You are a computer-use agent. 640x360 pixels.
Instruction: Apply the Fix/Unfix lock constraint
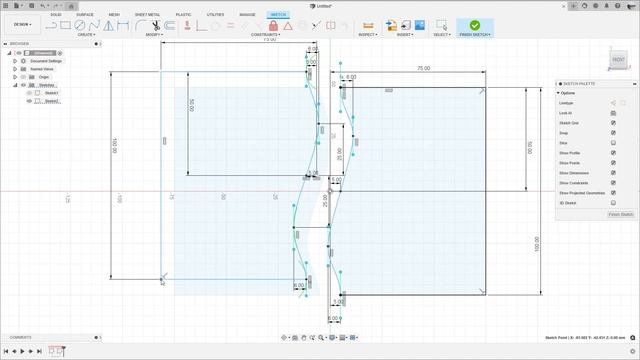click(x=273, y=25)
